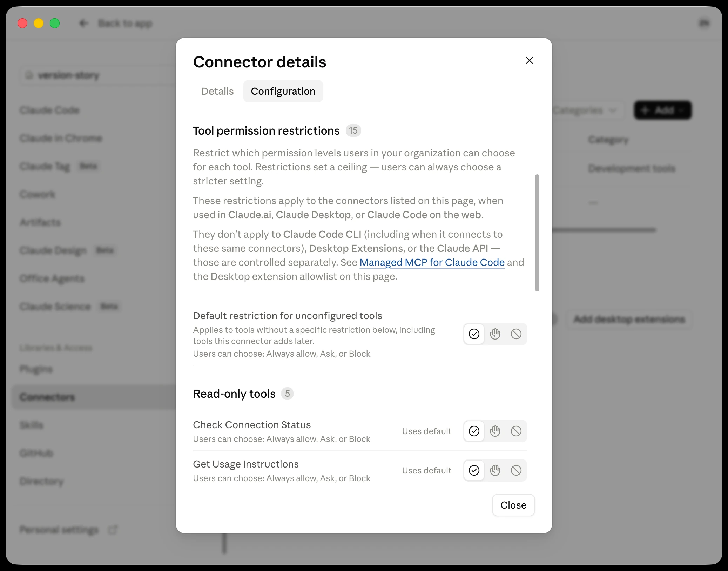Click Add desktop extensions in background
Screen dimensions: 728x571
[x=629, y=319]
